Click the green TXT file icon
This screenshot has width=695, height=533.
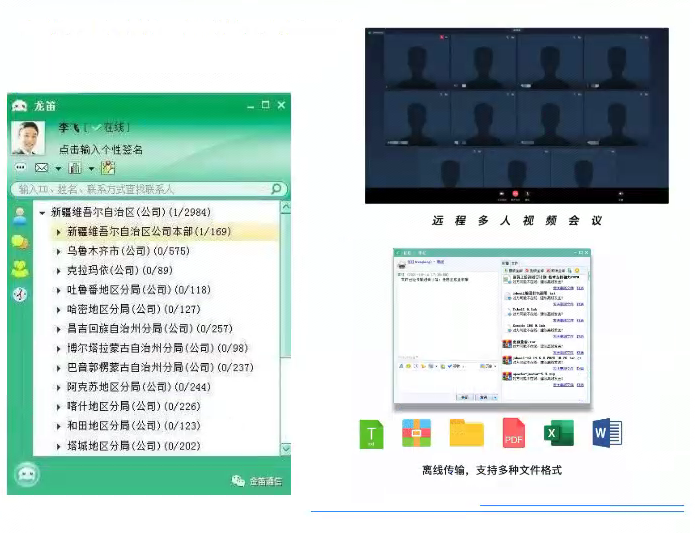[x=372, y=433]
